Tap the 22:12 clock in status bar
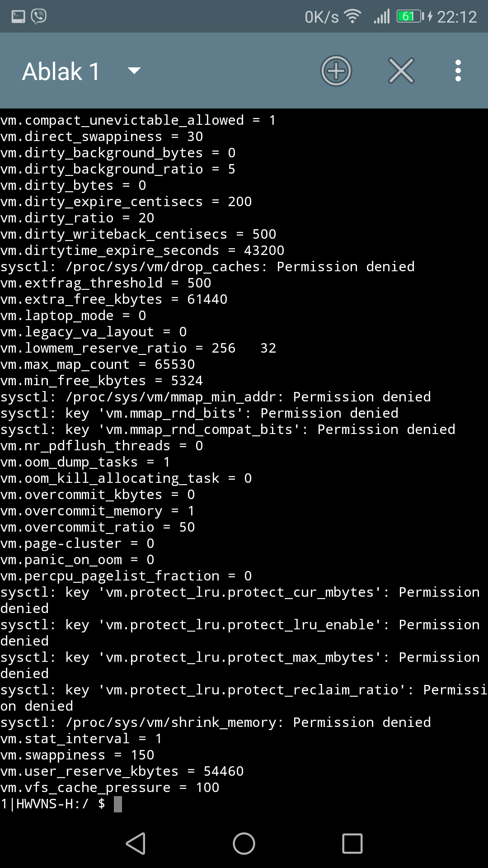Viewport: 488px width, 868px height. (x=457, y=17)
